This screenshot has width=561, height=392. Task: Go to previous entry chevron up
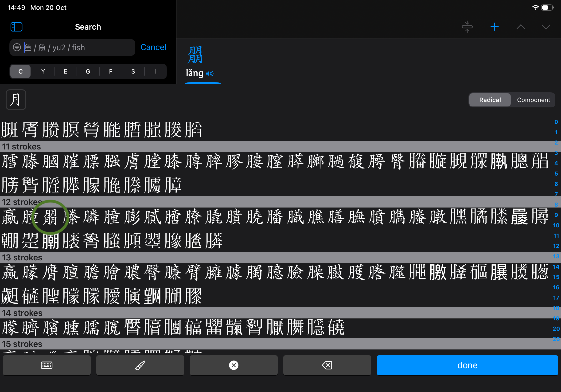521,27
